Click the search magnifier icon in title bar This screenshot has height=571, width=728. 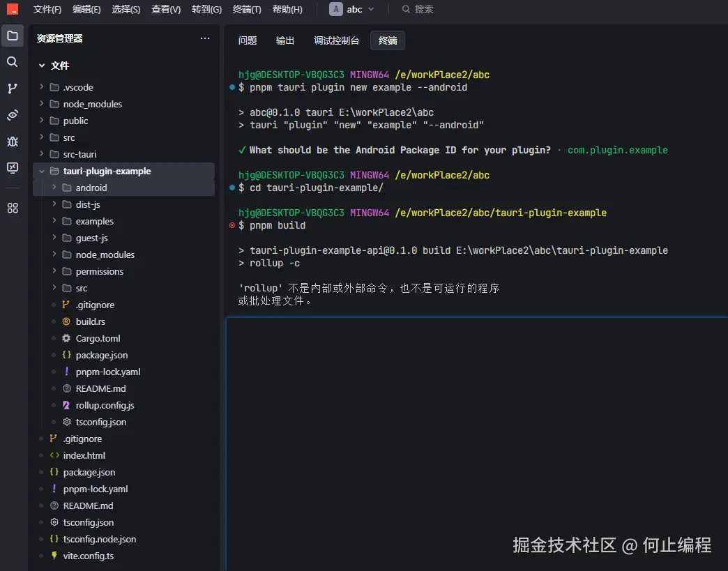pyautogui.click(x=406, y=9)
